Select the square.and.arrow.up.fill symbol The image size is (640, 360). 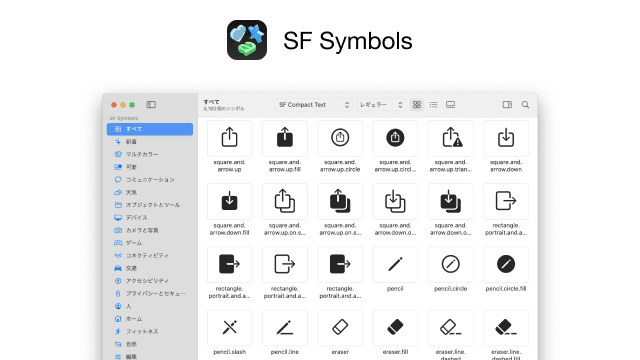[284, 138]
